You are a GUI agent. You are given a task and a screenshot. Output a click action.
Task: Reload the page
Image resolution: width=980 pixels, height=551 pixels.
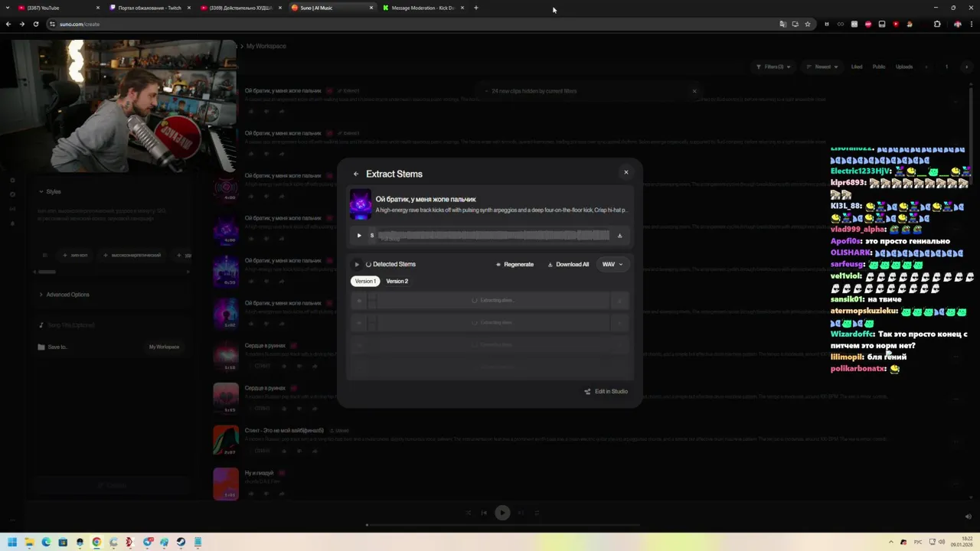[35, 24]
